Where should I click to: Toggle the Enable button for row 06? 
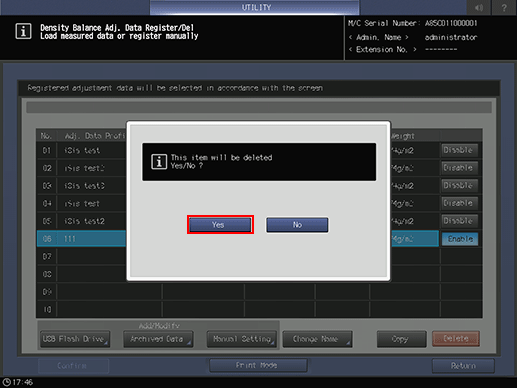pos(460,239)
